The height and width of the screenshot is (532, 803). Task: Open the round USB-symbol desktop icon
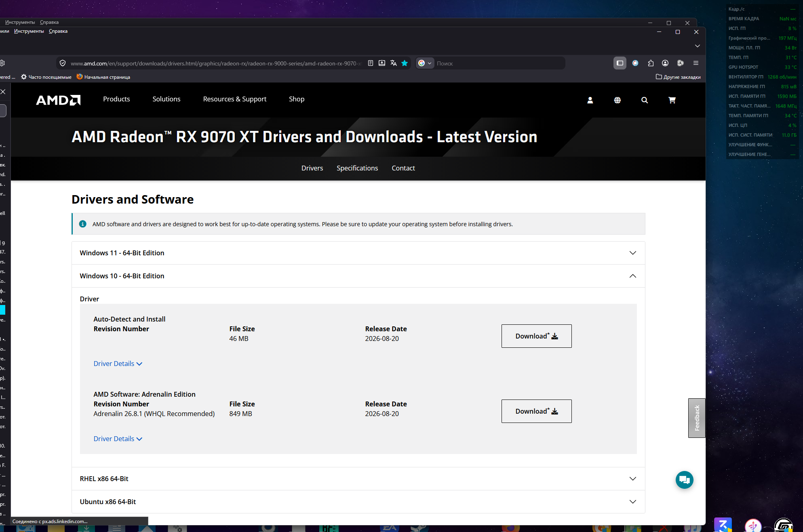click(x=753, y=526)
